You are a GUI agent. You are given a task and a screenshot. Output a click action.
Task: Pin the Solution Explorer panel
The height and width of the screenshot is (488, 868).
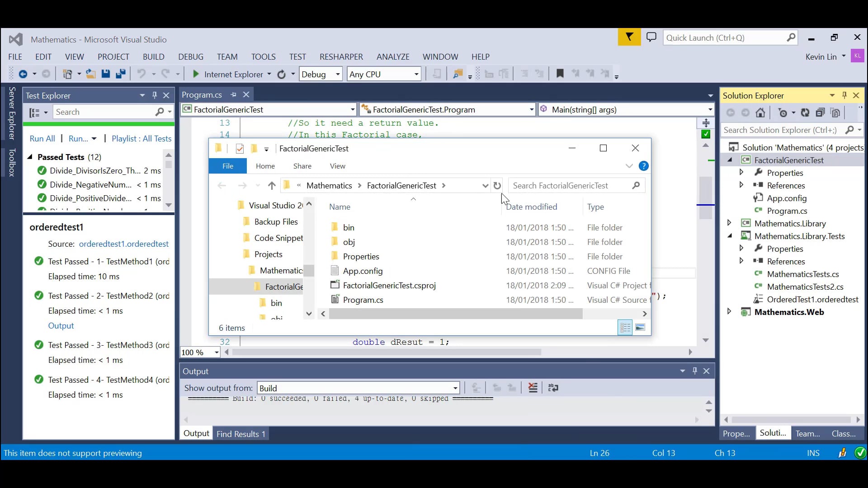[x=844, y=95]
